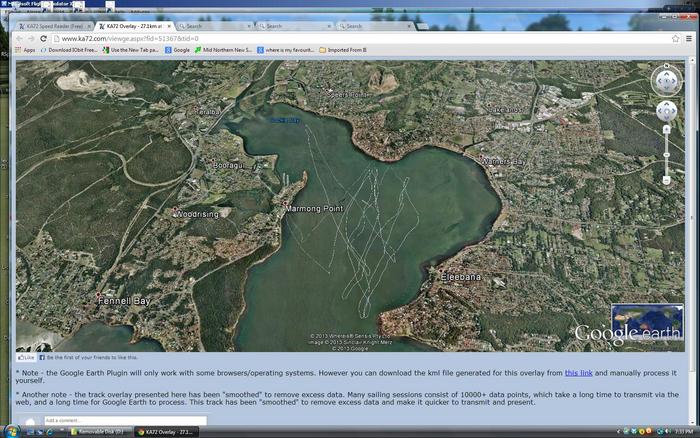Viewport: 700px width, 438px height.
Task: Open the Imported From IE bookmarks folder
Action: [x=343, y=49]
